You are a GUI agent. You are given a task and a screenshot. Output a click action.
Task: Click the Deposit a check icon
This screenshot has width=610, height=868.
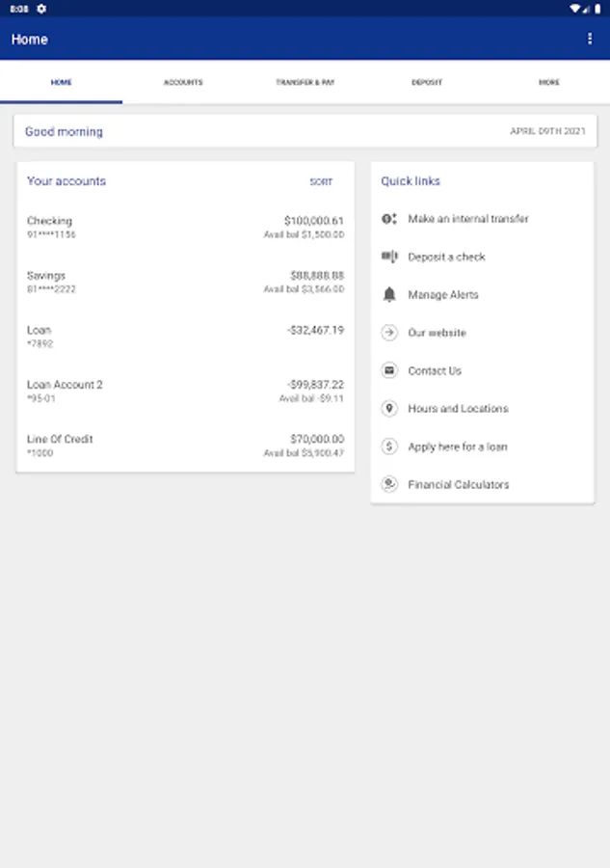tap(389, 257)
